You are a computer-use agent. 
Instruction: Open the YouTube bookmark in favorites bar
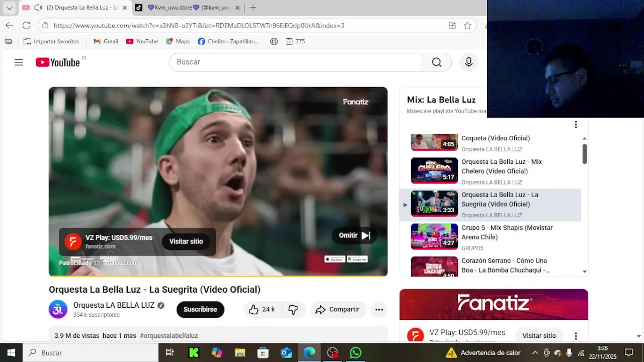pyautogui.click(x=142, y=41)
